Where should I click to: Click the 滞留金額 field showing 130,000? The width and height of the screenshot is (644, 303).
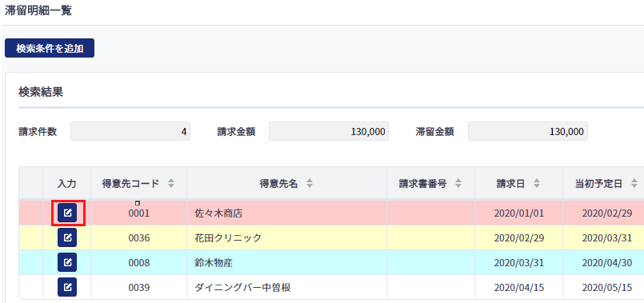tap(528, 131)
